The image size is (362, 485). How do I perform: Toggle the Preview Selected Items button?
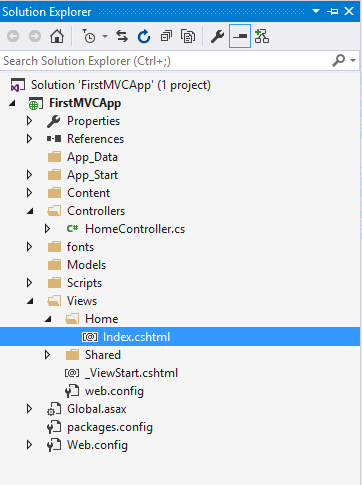tap(240, 36)
